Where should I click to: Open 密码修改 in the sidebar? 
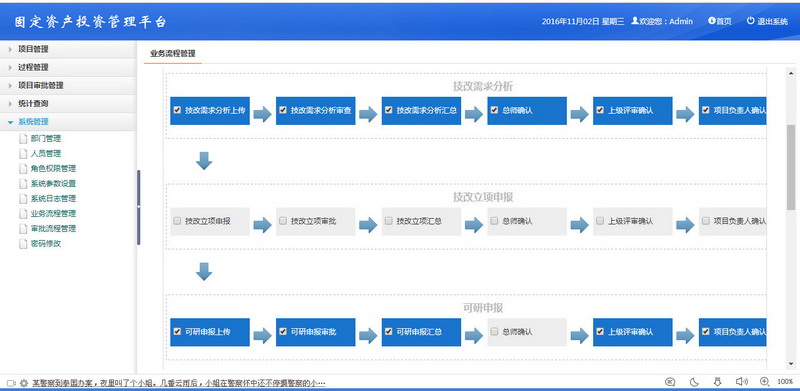(x=46, y=244)
